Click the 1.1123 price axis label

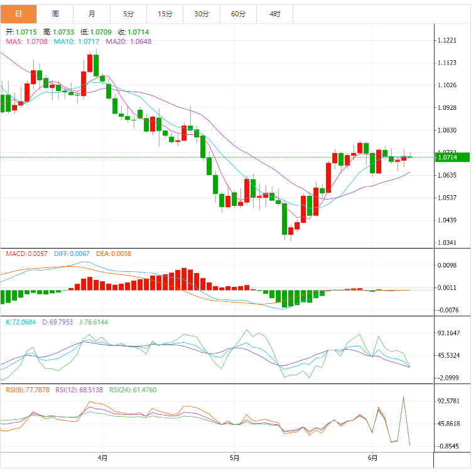(447, 63)
